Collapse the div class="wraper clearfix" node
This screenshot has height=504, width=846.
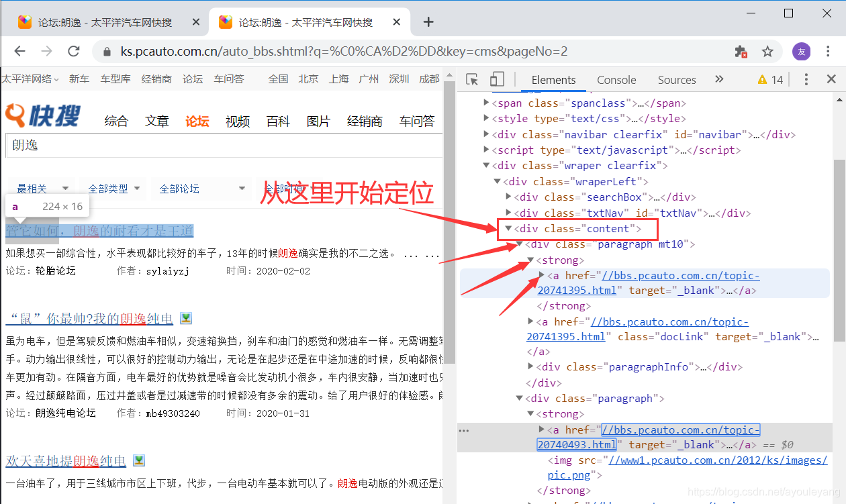point(487,166)
